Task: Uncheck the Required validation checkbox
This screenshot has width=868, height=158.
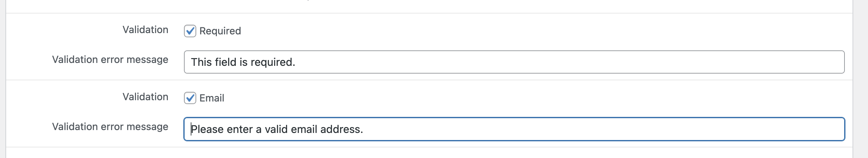Action: [190, 31]
